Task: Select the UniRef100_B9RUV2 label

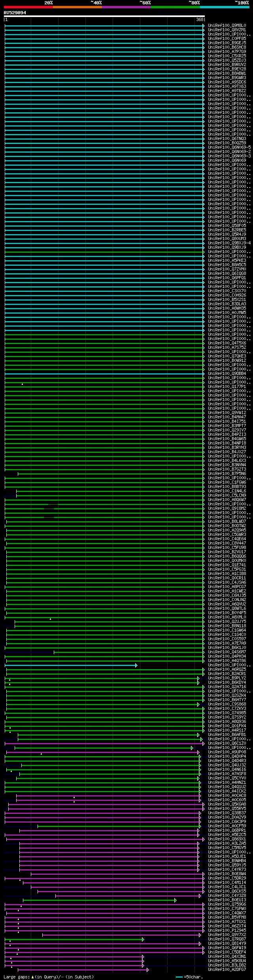Action: (x=227, y=65)
